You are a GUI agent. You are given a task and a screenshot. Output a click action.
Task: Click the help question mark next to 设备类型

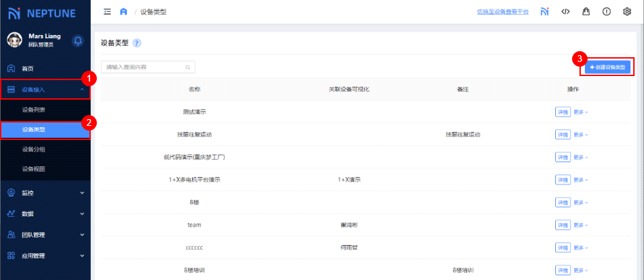point(136,43)
